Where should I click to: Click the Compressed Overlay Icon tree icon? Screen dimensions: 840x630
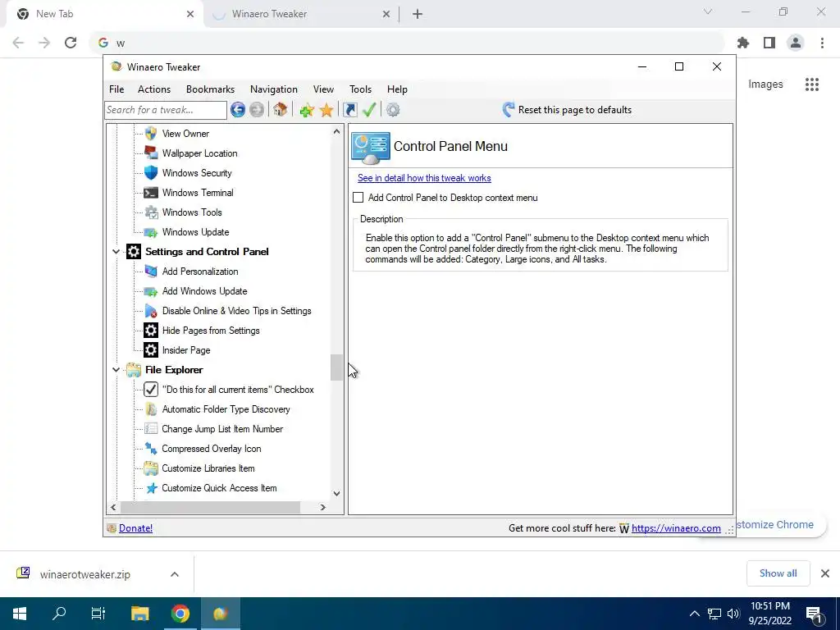pos(151,449)
